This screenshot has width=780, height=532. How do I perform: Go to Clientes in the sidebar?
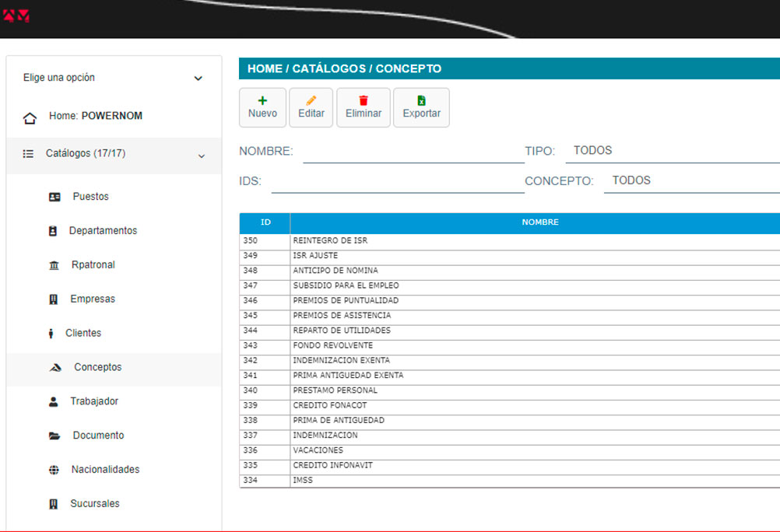click(83, 334)
